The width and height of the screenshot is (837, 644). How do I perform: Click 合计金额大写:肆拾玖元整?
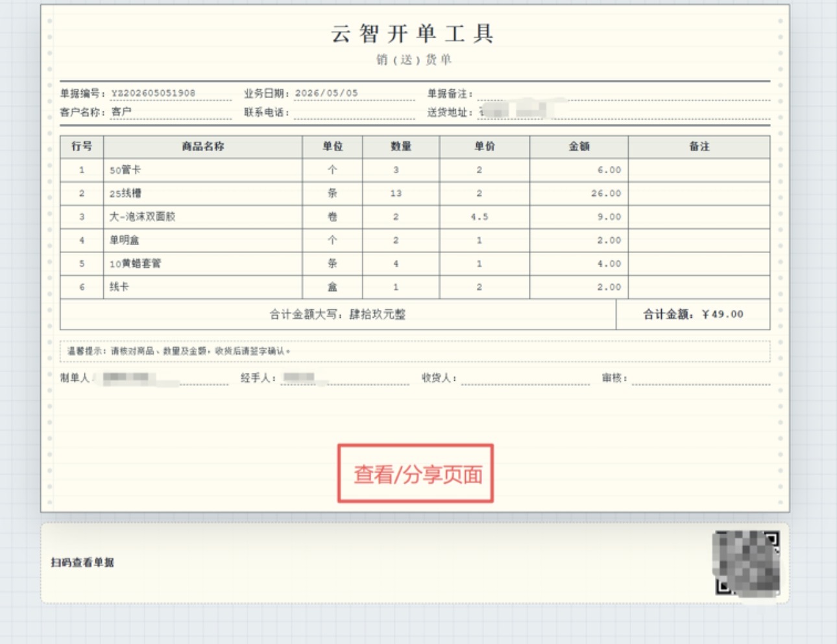click(337, 315)
